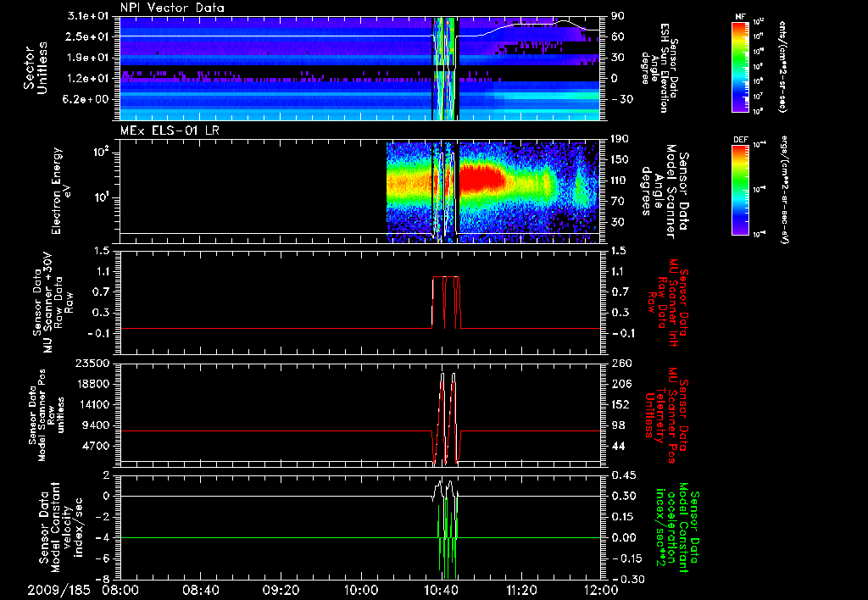This screenshot has height=600, width=868.
Task: Click the red MU Scanner Pos Telemetry title
Action: [667, 415]
